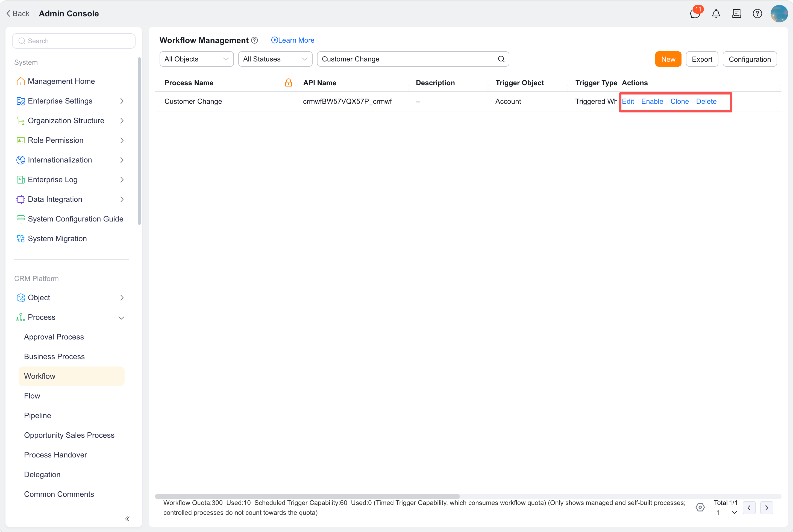Open the All Objects dropdown

pyautogui.click(x=196, y=59)
